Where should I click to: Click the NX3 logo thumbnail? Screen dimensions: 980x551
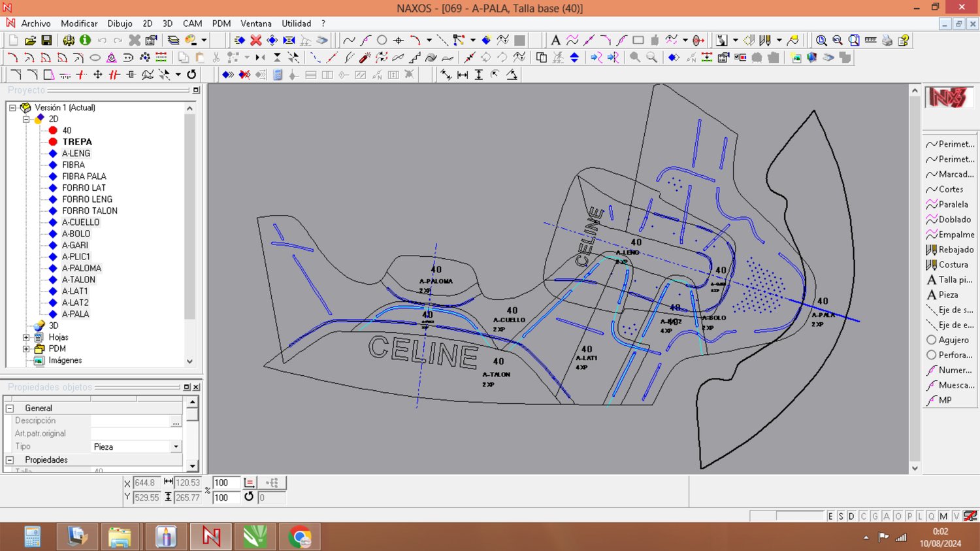pyautogui.click(x=949, y=97)
